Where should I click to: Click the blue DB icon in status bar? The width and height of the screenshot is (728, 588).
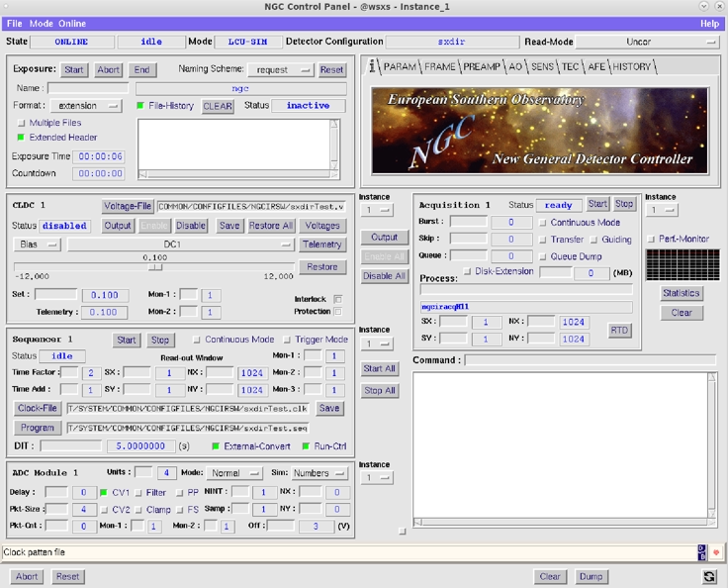pos(702,551)
